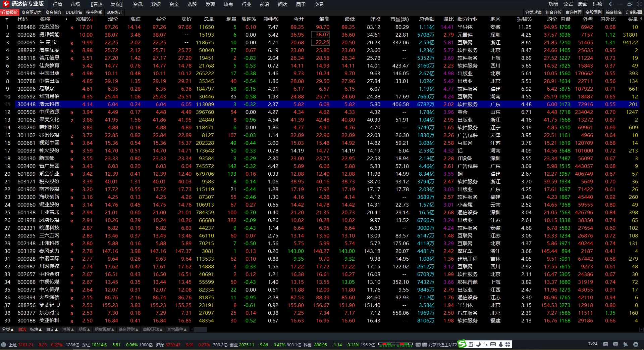This screenshot has height=350, width=644.
Task: Click the 分类过滤 button
Action: pos(534,12)
